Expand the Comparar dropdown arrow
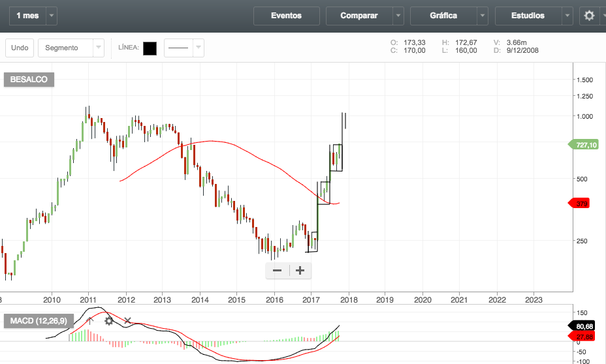Image resolution: width=606 pixels, height=364 pixels. 398,16
